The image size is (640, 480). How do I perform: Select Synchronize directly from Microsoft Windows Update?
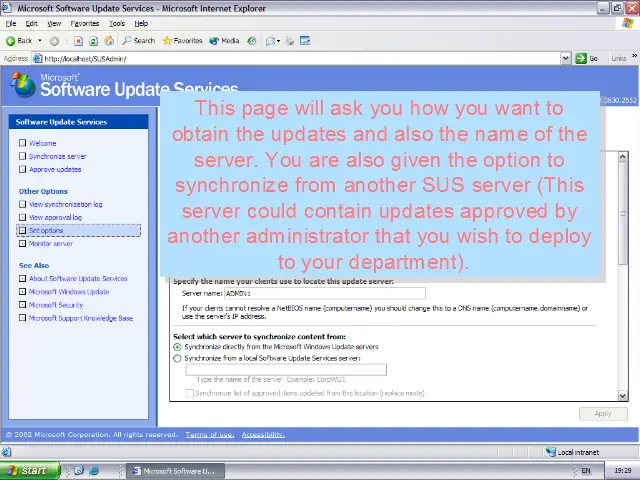pos(177,347)
